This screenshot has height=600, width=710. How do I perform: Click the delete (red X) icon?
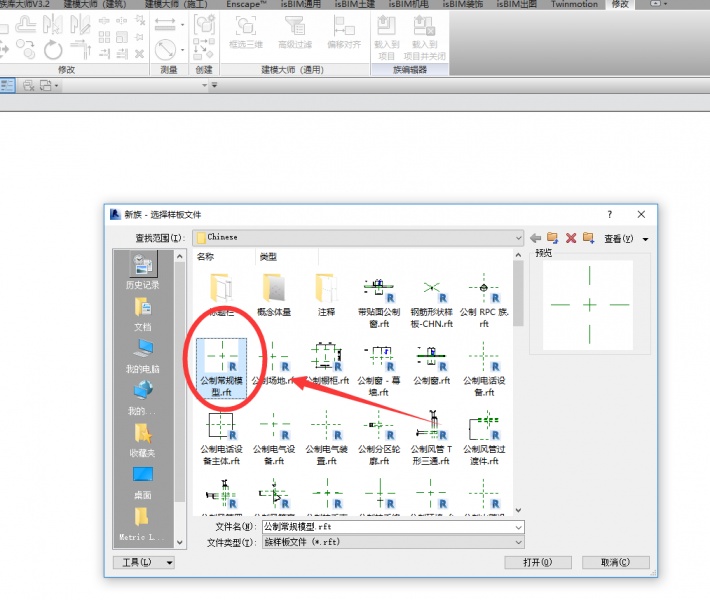[x=571, y=238]
